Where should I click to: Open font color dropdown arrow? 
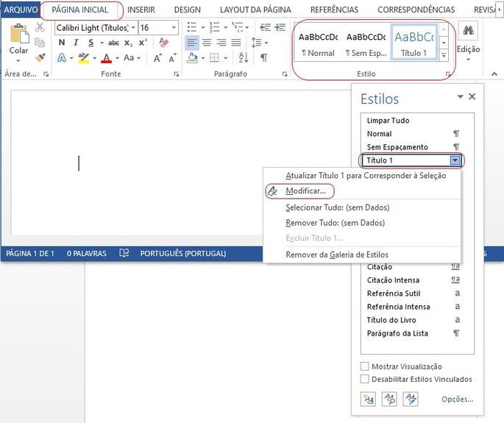(x=117, y=58)
